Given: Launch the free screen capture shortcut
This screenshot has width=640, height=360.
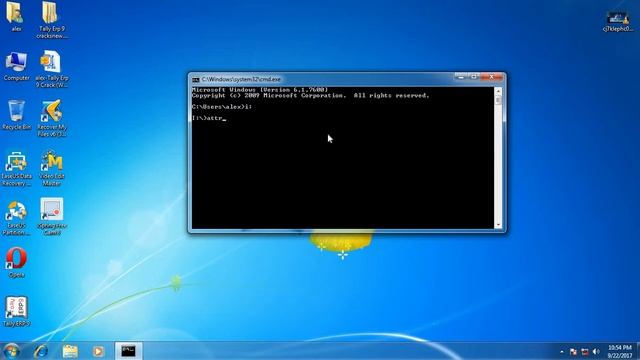Looking at the screenshot, I should click(51, 217).
